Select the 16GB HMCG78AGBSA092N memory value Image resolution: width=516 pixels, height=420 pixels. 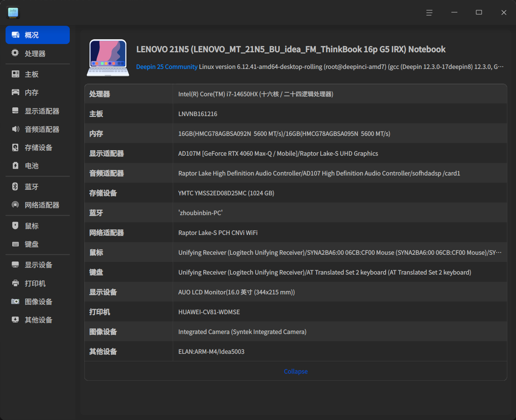pos(284,134)
